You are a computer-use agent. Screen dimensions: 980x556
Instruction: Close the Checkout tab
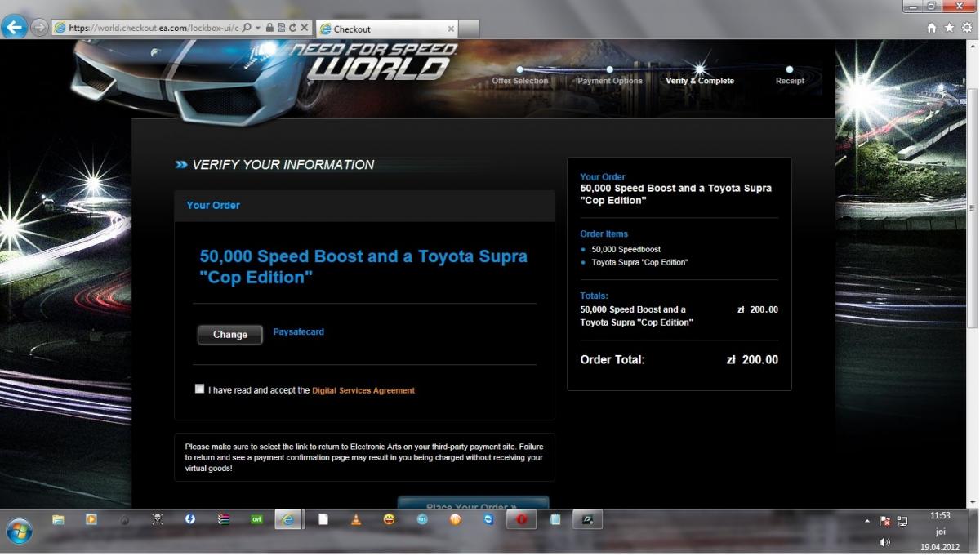click(x=449, y=29)
